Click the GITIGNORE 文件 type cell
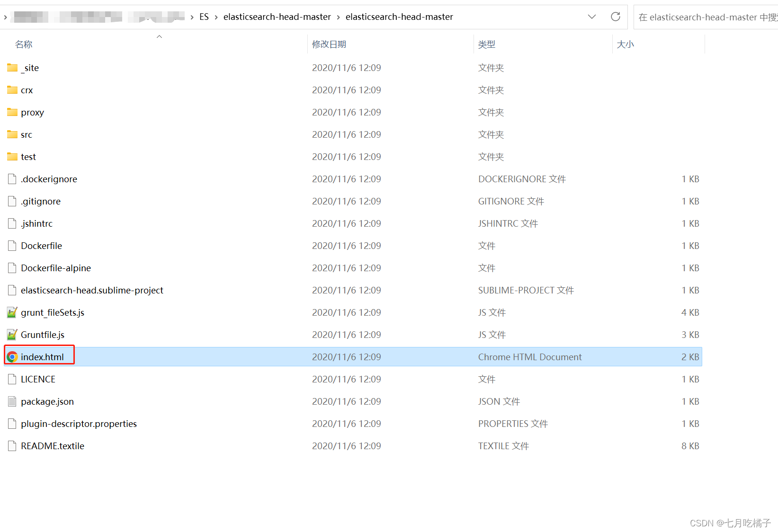The width and height of the screenshot is (778, 532). coord(511,201)
